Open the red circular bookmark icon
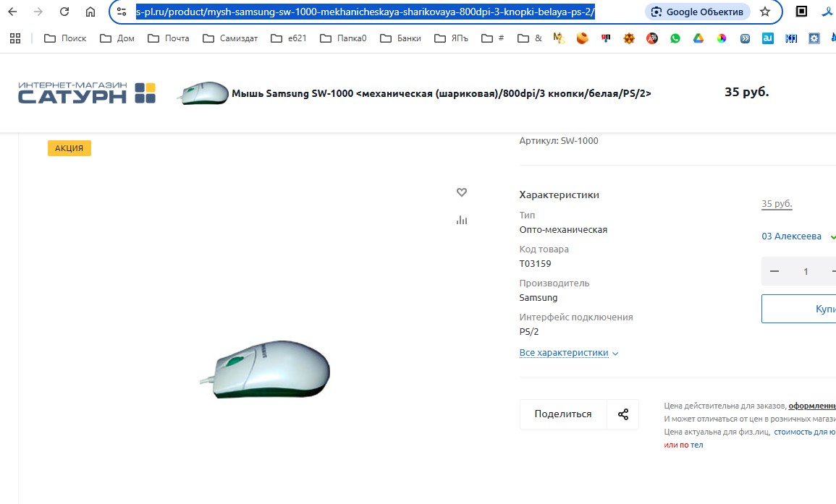 pos(652,38)
